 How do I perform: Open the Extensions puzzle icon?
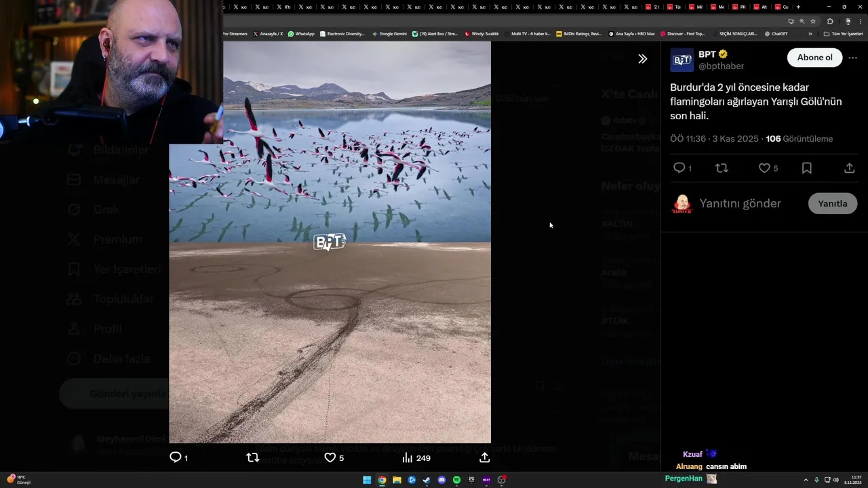830,21
